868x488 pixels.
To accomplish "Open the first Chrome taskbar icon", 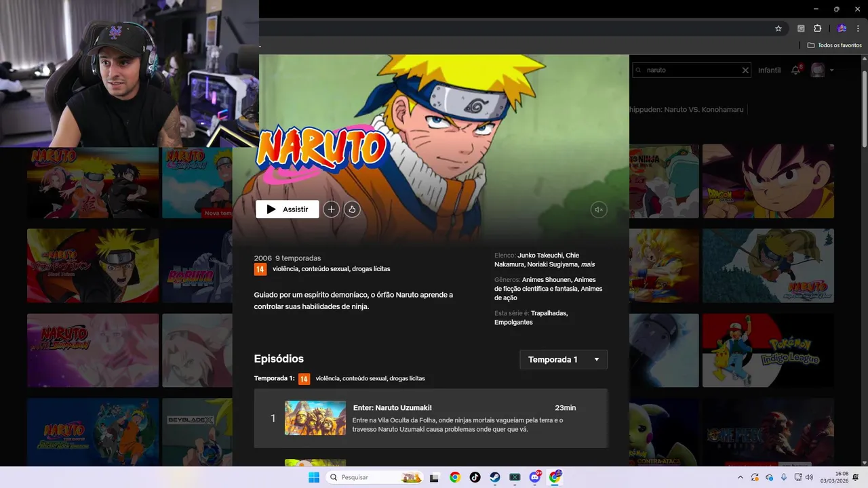I will 455,477.
